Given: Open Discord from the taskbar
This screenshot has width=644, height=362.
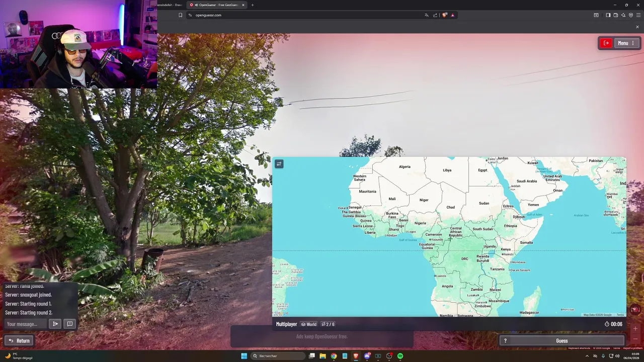Looking at the screenshot, I should click(x=367, y=356).
